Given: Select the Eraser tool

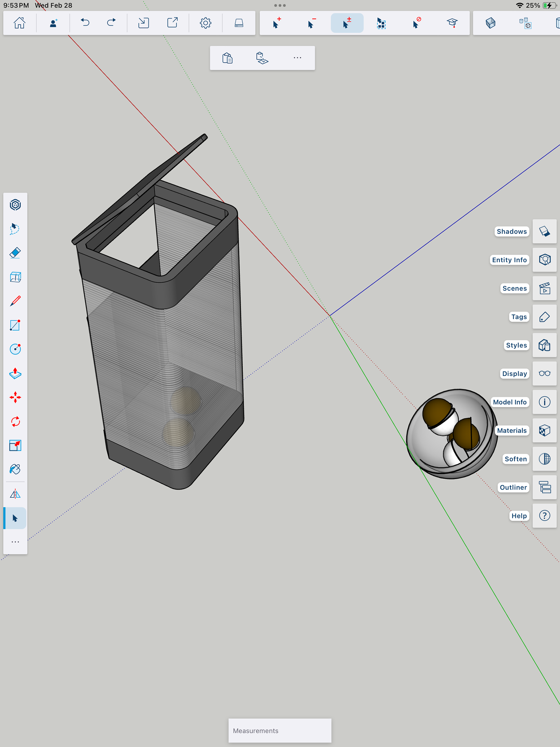Looking at the screenshot, I should (x=15, y=253).
